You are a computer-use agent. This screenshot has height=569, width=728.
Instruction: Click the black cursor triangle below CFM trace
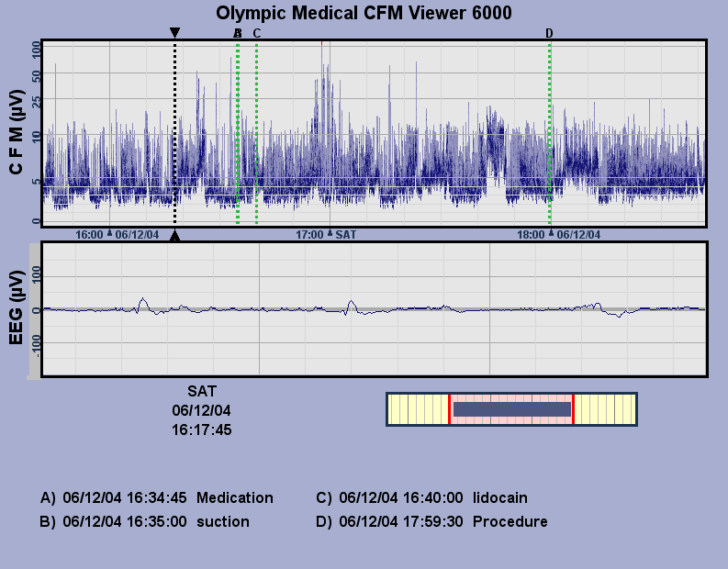[174, 236]
